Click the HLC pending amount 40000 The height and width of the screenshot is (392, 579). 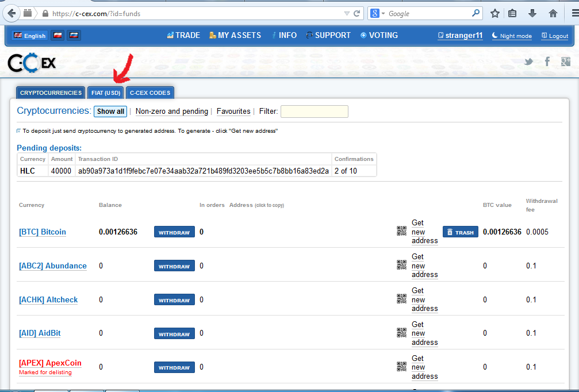click(61, 171)
